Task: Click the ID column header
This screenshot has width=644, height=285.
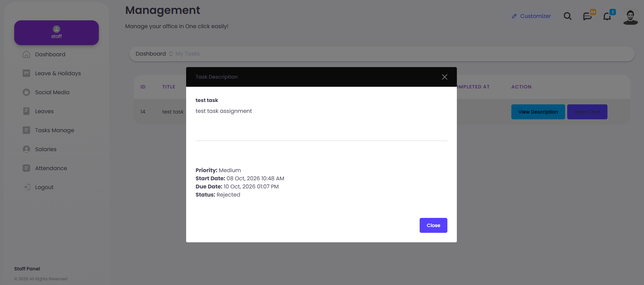Action: coord(143,87)
